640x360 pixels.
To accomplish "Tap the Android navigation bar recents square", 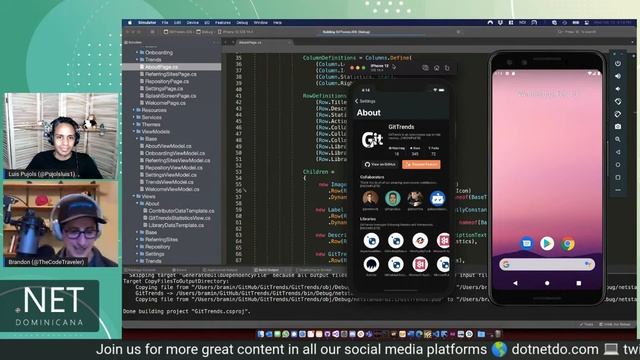I will pos(579,283).
